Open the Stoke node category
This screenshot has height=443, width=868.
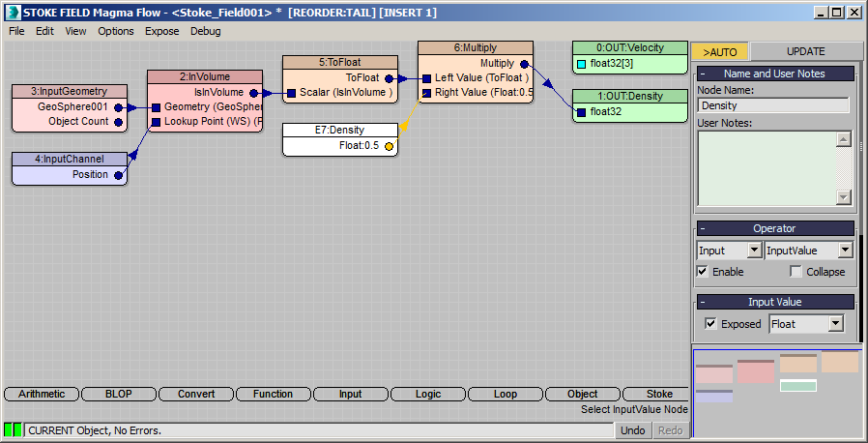coord(656,394)
